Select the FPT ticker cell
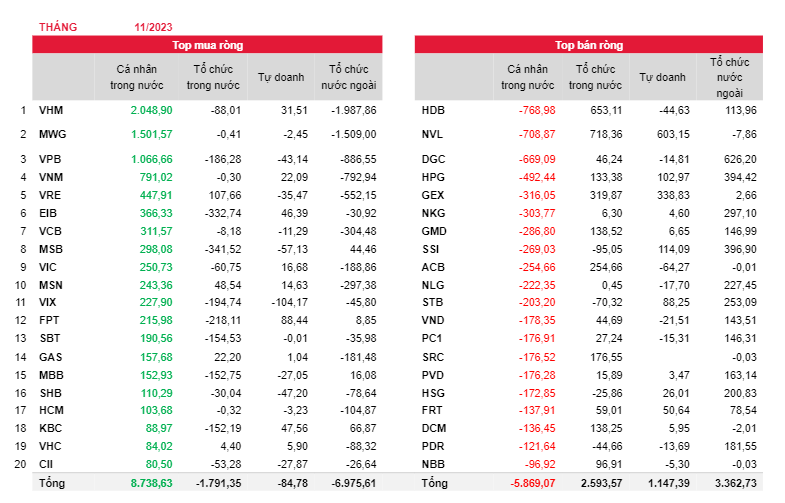Image resolution: width=785 pixels, height=503 pixels. click(x=49, y=319)
